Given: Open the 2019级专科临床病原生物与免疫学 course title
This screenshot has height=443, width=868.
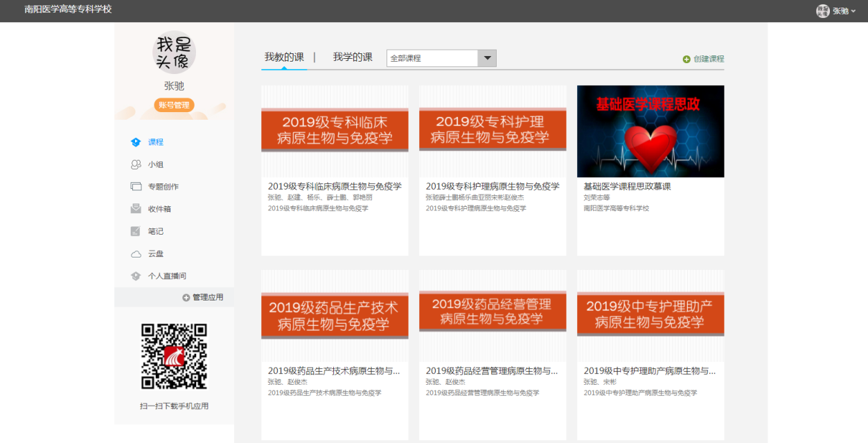Looking at the screenshot, I should point(335,186).
